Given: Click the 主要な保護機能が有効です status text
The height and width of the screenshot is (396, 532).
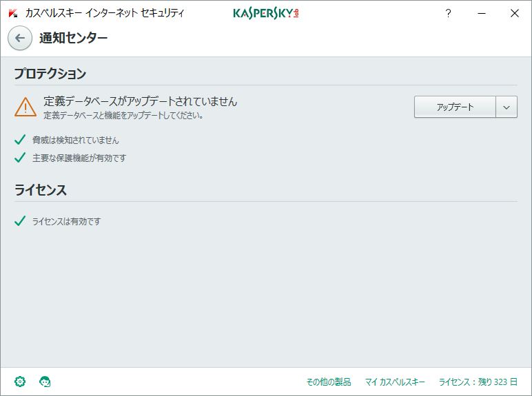Looking at the screenshot, I should 79,158.
